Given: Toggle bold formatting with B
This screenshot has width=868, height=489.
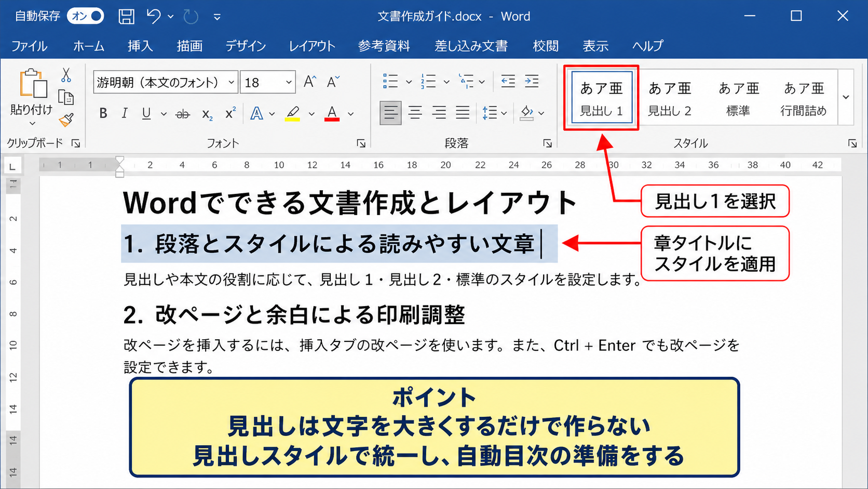Looking at the screenshot, I should coord(103,113).
